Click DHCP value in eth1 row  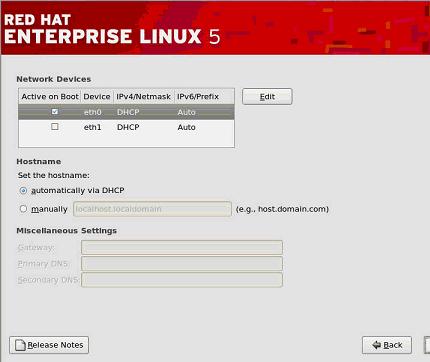coord(128,127)
